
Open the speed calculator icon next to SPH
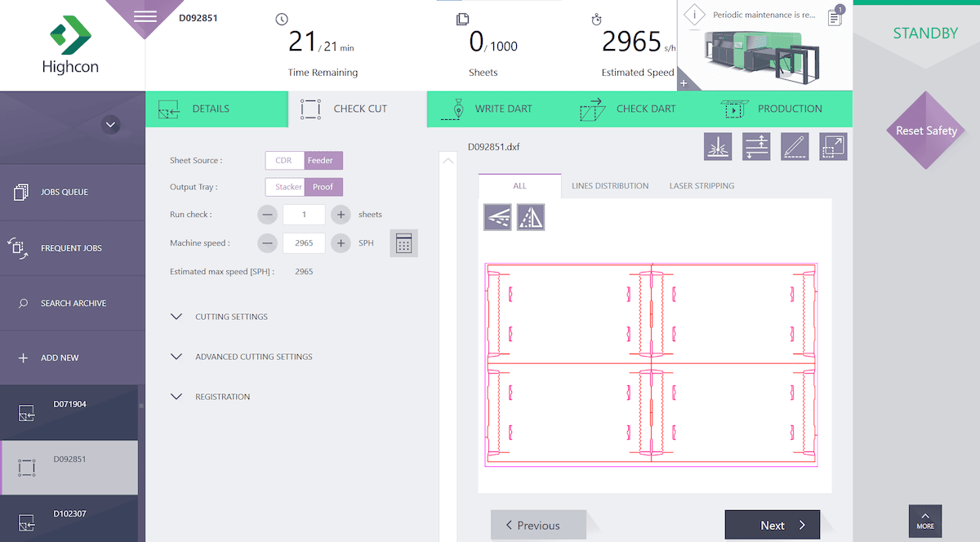click(403, 242)
